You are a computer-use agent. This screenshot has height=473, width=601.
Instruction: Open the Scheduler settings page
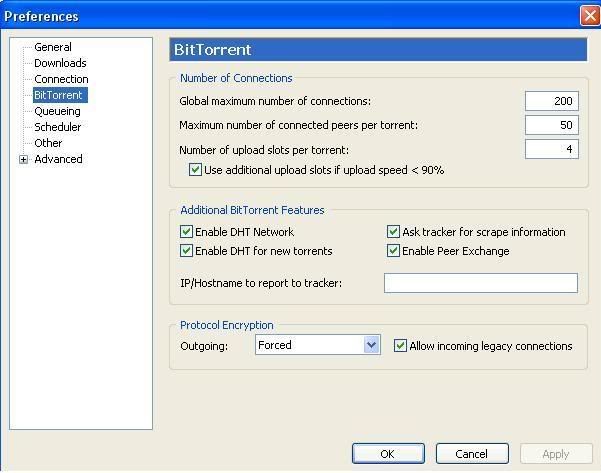[x=57, y=127]
